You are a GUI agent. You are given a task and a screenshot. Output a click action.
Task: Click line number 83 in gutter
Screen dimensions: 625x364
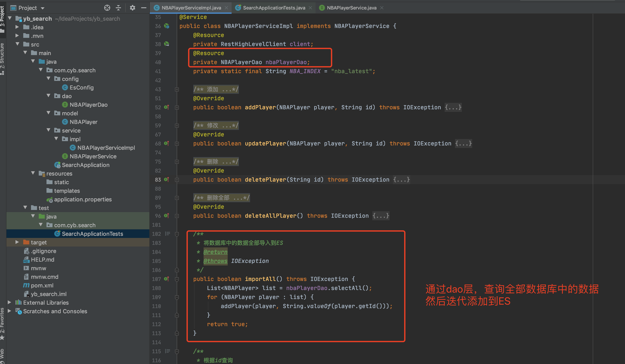click(158, 179)
